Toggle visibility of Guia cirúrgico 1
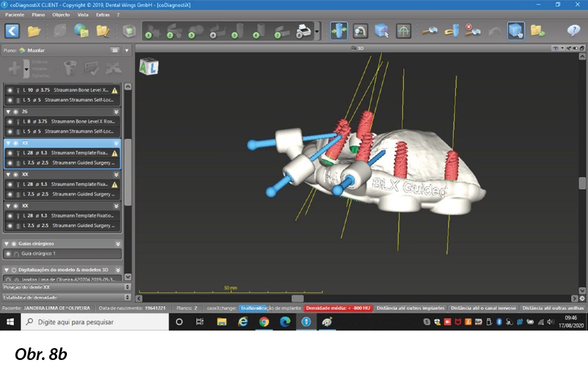The height and width of the screenshot is (375, 588). tap(8, 254)
